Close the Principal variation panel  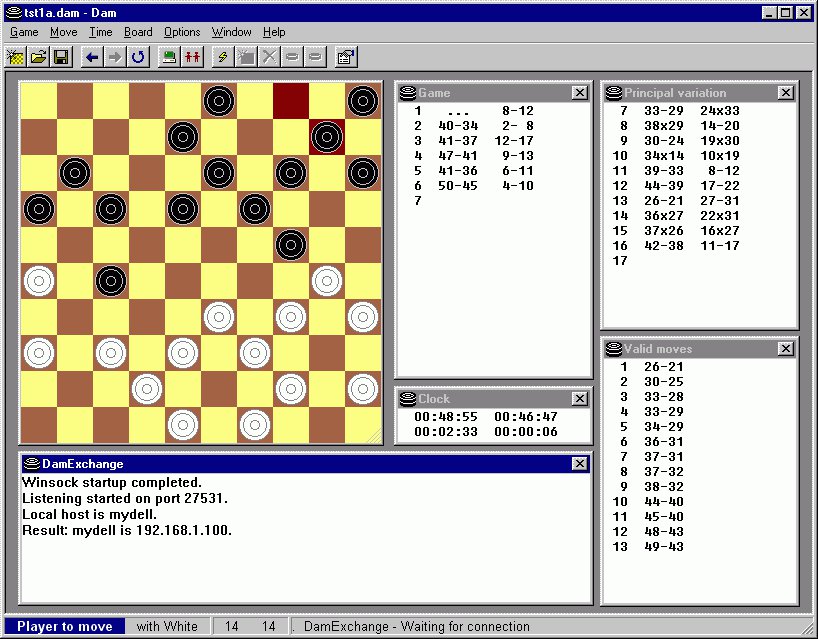pyautogui.click(x=786, y=93)
